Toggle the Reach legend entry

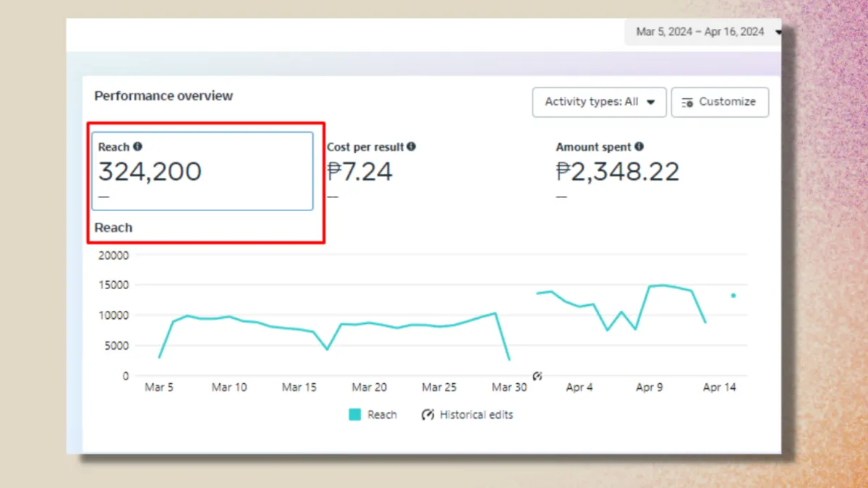(x=373, y=415)
